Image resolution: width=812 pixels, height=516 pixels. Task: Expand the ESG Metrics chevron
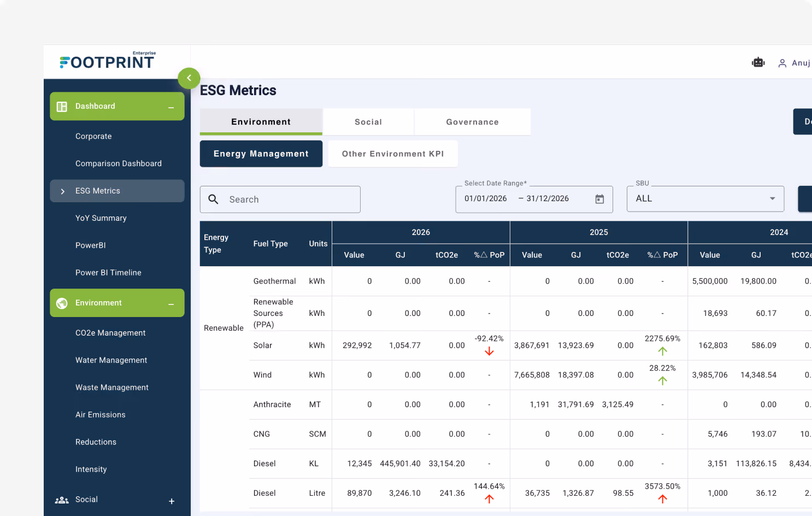(63, 191)
